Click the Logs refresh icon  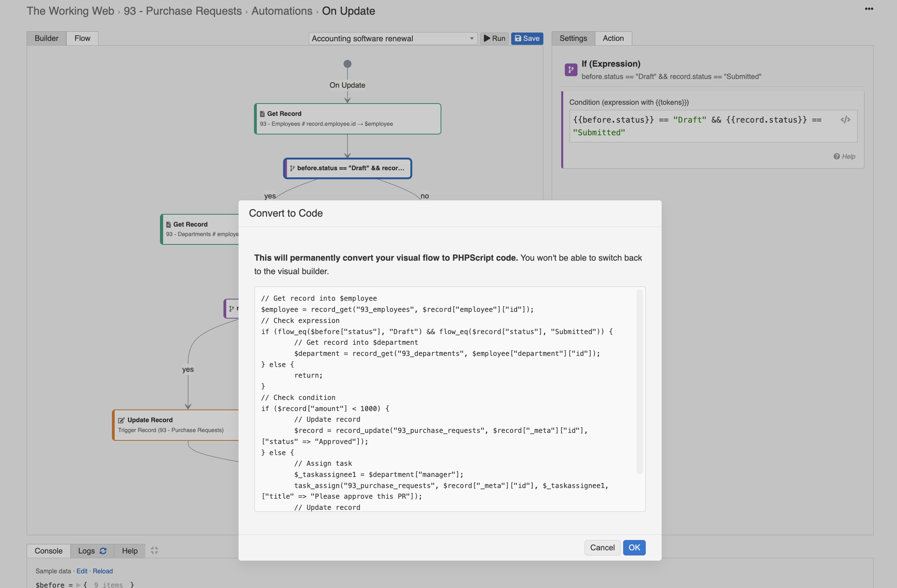[103, 551]
